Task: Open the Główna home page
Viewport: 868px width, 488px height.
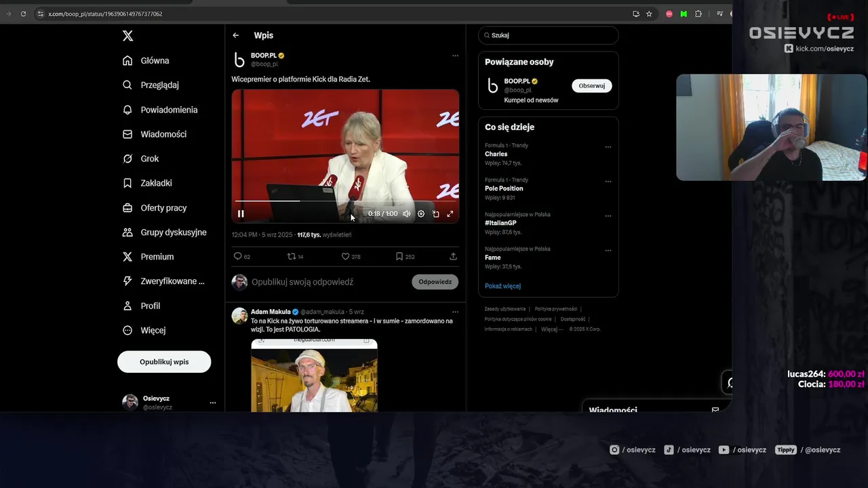Action: click(146, 60)
